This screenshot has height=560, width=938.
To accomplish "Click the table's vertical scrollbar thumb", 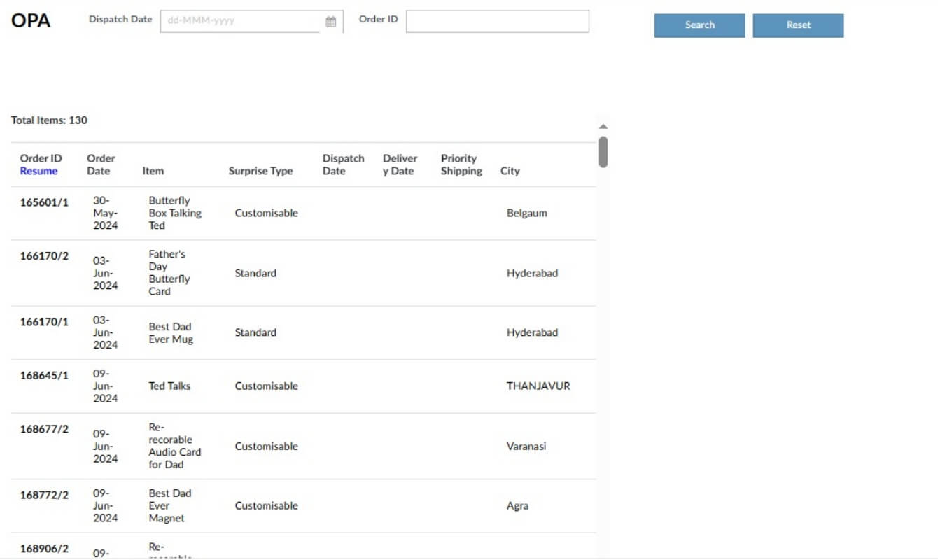I will [x=603, y=152].
